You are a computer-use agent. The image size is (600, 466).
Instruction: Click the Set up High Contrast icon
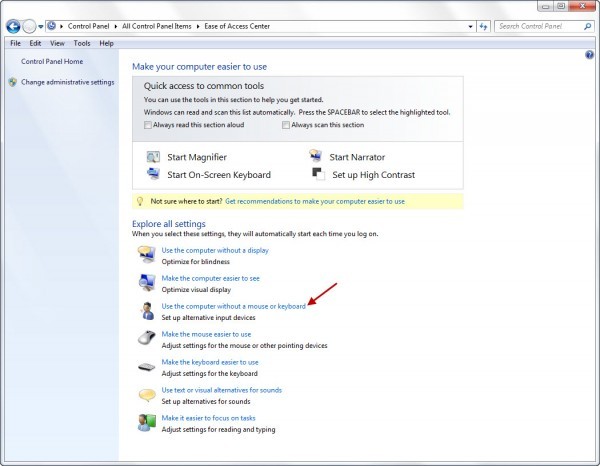tap(316, 174)
